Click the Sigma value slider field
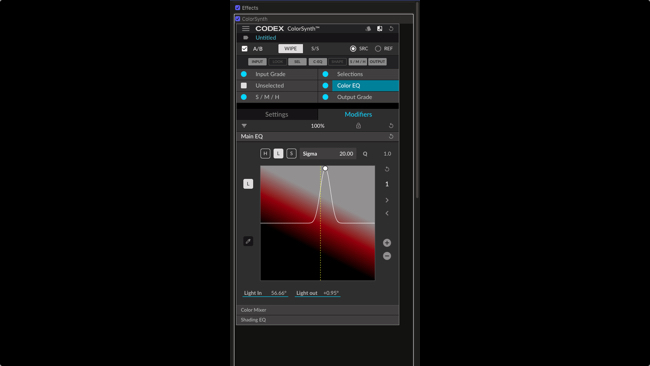Viewport: 650px width, 366px height. [327, 153]
